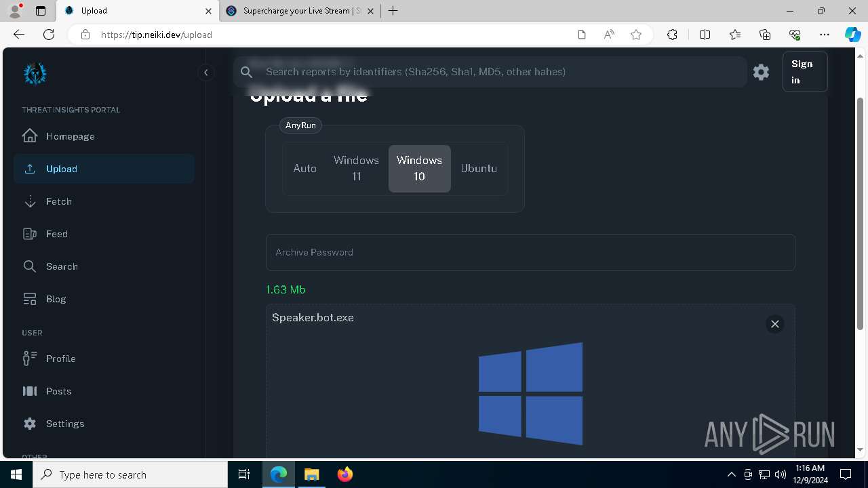
Task: Open the Homepage sidebar item
Action: click(x=104, y=136)
